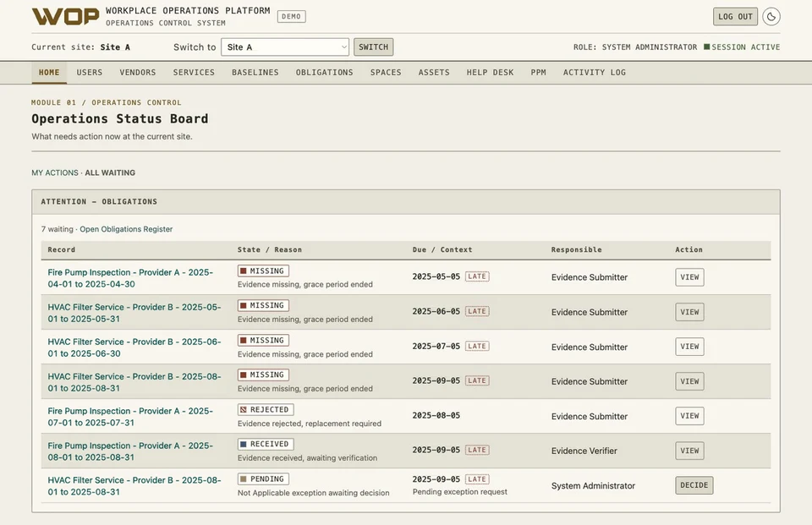Open the SERVICES tab
The width and height of the screenshot is (812, 525).
pyautogui.click(x=194, y=73)
